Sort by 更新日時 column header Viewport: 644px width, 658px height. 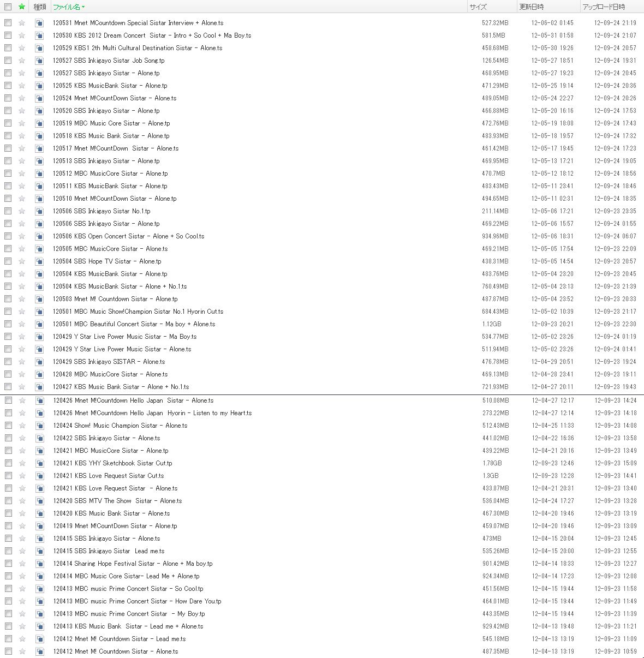(531, 7)
